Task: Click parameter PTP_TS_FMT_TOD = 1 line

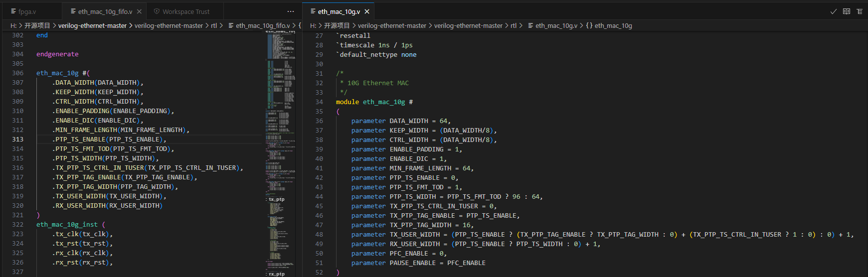Action: [407, 187]
